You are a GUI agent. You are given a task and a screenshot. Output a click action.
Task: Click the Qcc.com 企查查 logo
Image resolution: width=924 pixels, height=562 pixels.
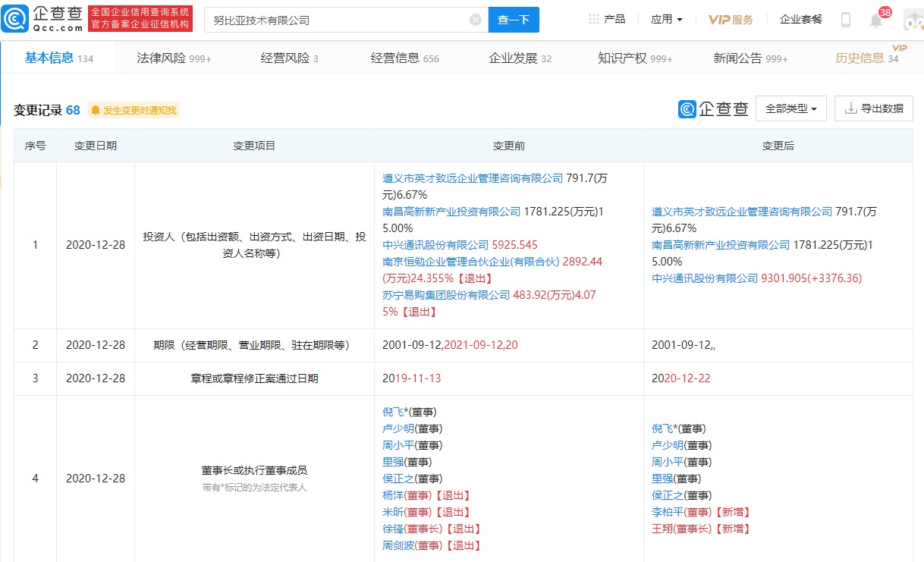[42, 19]
